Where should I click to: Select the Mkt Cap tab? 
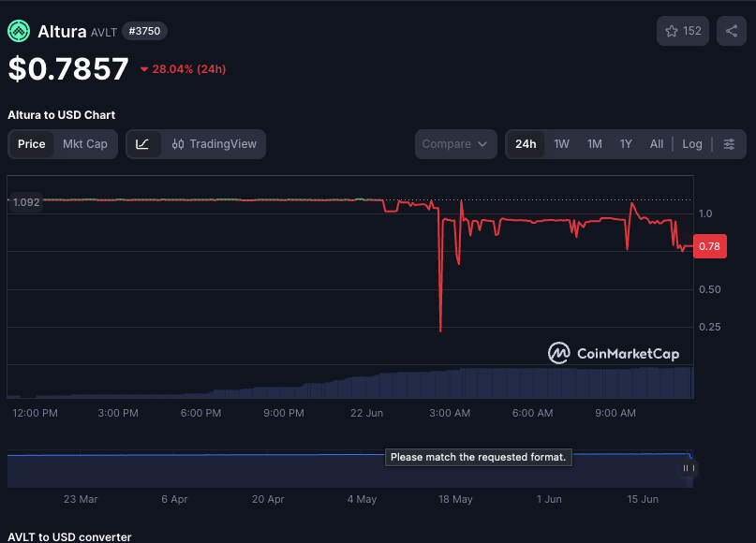tap(85, 144)
